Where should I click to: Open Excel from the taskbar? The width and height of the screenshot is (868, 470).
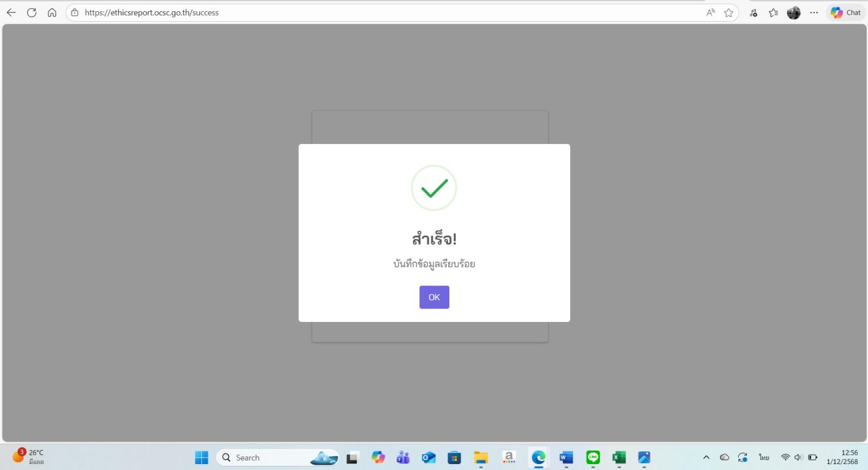tap(619, 458)
